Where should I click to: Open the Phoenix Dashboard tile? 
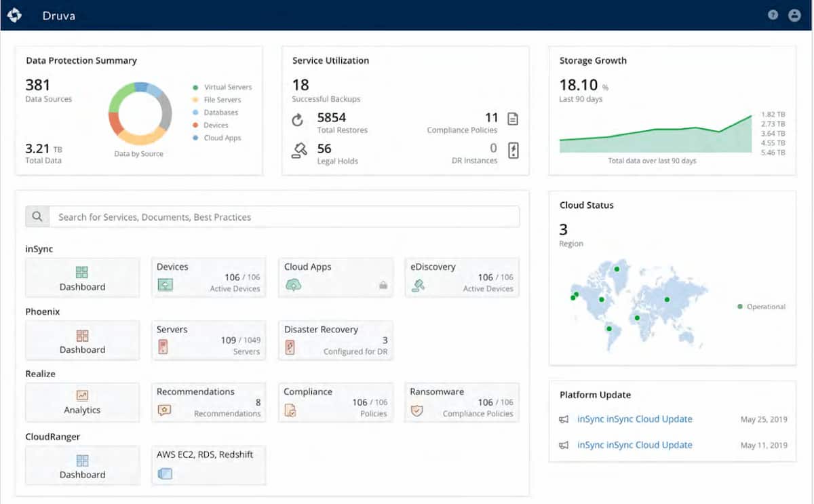(x=81, y=340)
